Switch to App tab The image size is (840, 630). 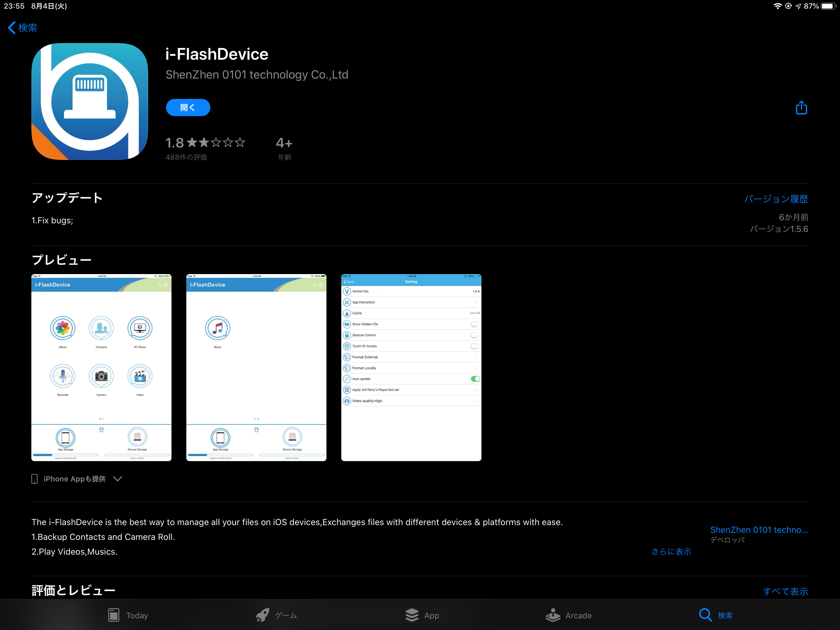pyautogui.click(x=422, y=615)
